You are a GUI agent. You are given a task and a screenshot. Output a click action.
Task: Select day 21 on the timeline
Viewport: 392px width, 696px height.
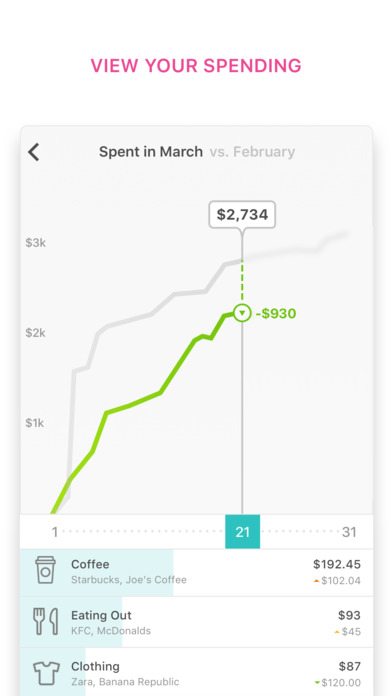242,532
